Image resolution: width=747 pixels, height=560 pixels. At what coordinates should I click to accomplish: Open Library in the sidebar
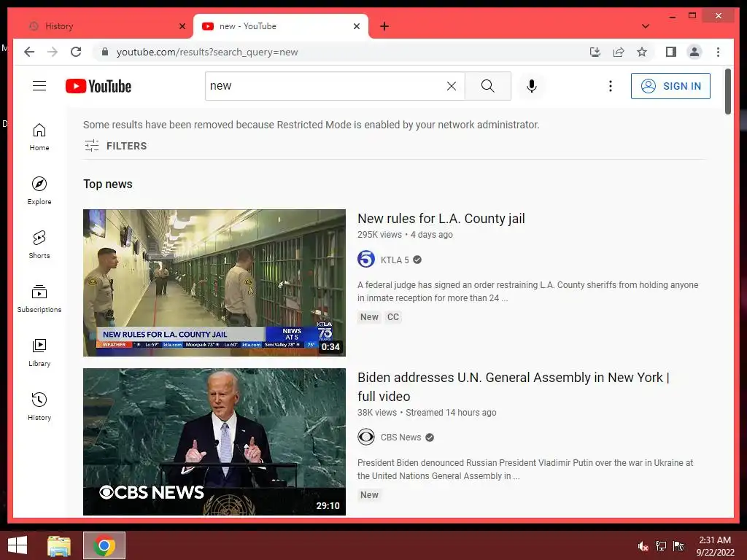(39, 352)
